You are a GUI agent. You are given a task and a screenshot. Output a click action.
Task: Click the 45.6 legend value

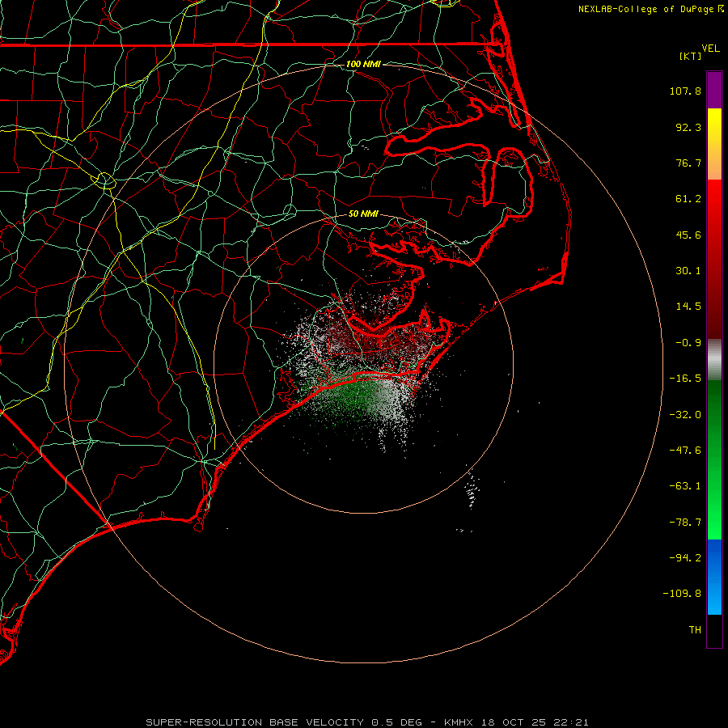click(688, 235)
